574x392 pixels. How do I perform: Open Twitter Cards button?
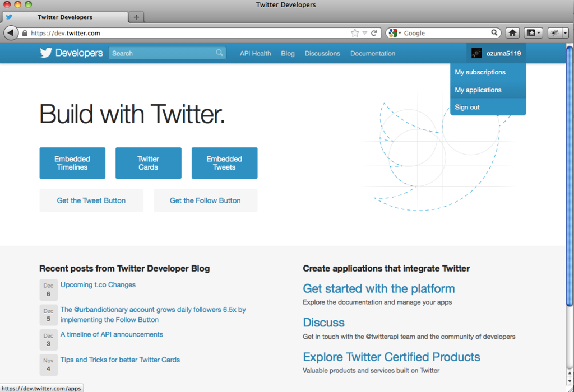click(148, 163)
